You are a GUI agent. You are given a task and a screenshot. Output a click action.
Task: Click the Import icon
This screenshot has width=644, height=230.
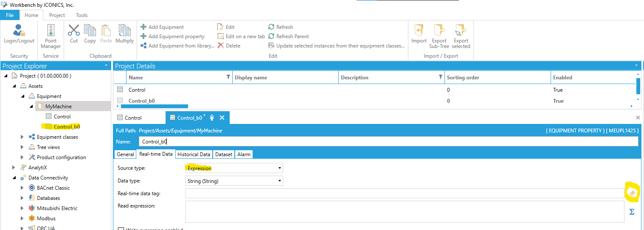click(x=419, y=34)
